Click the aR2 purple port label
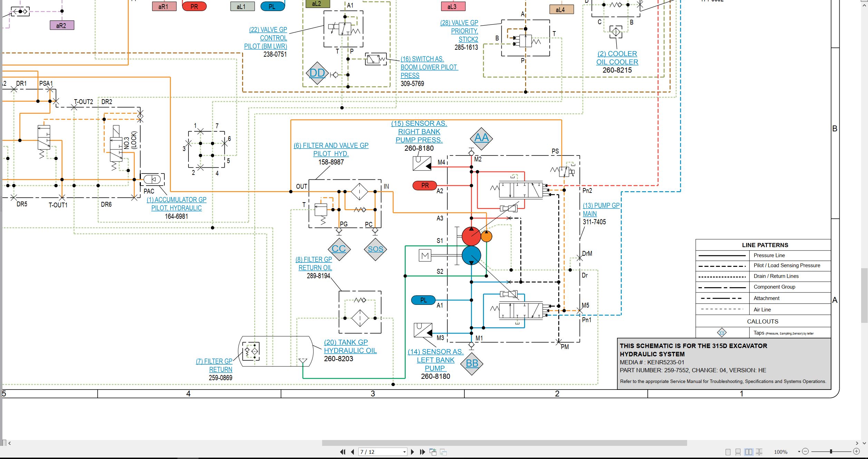 [x=62, y=25]
